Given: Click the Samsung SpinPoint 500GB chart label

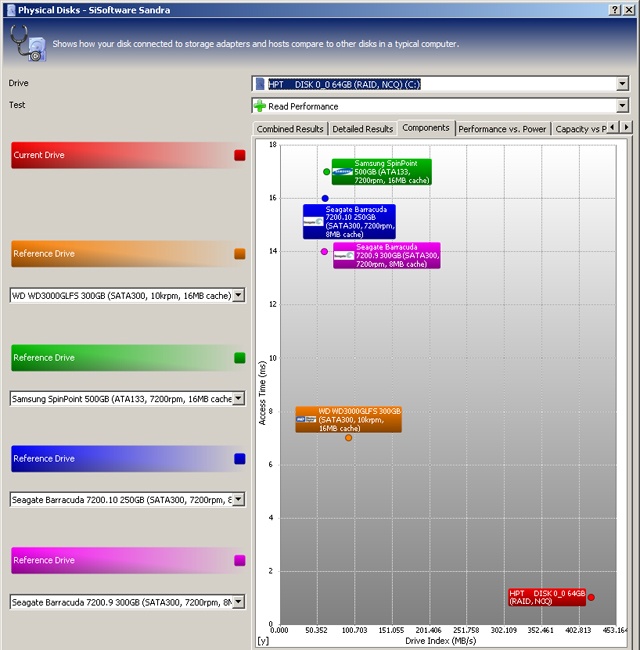Looking at the screenshot, I should point(382,172).
